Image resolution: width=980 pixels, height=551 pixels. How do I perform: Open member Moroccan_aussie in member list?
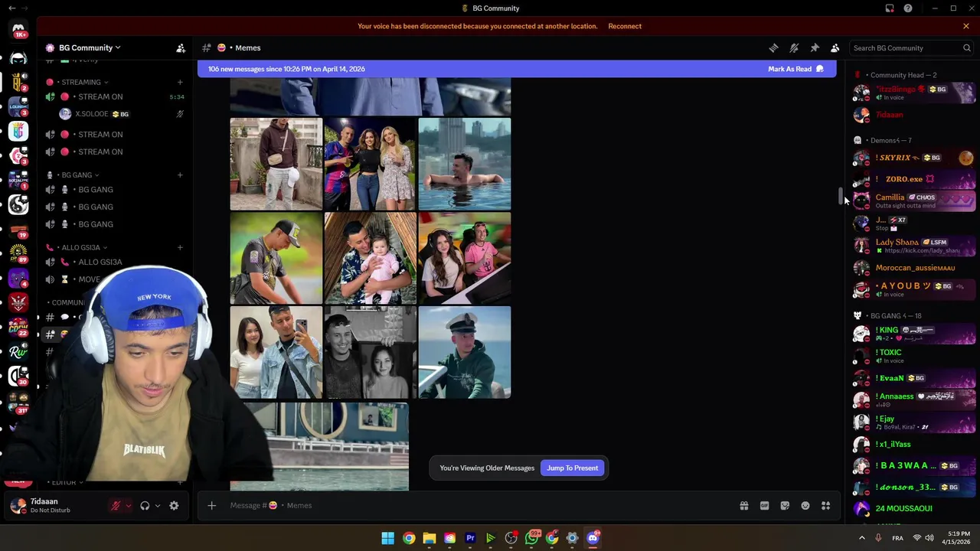(x=914, y=269)
